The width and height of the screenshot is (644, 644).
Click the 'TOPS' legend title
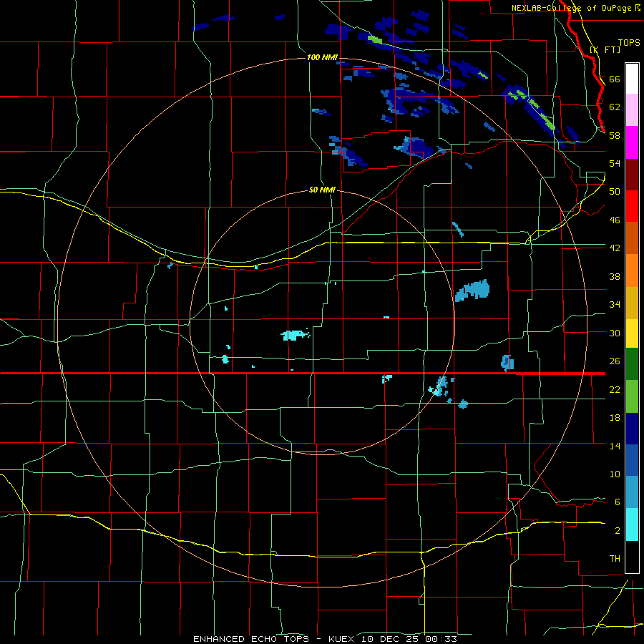(x=629, y=42)
